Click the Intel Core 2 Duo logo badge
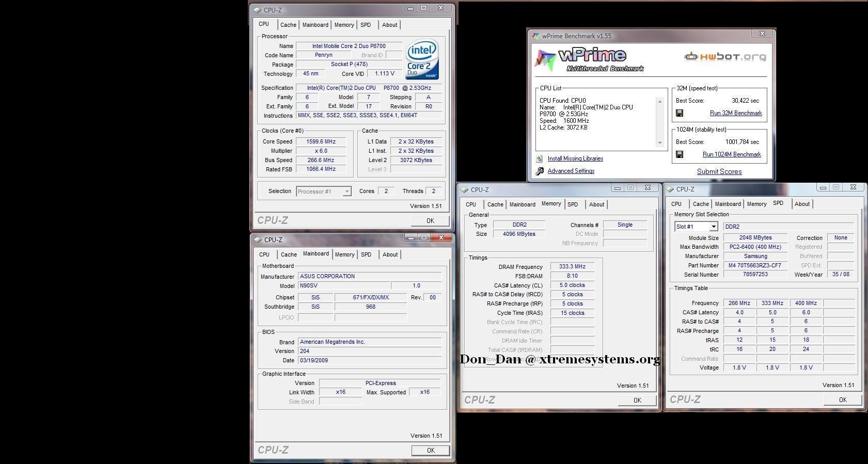Screen dimensions: 868x464 (x=422, y=59)
